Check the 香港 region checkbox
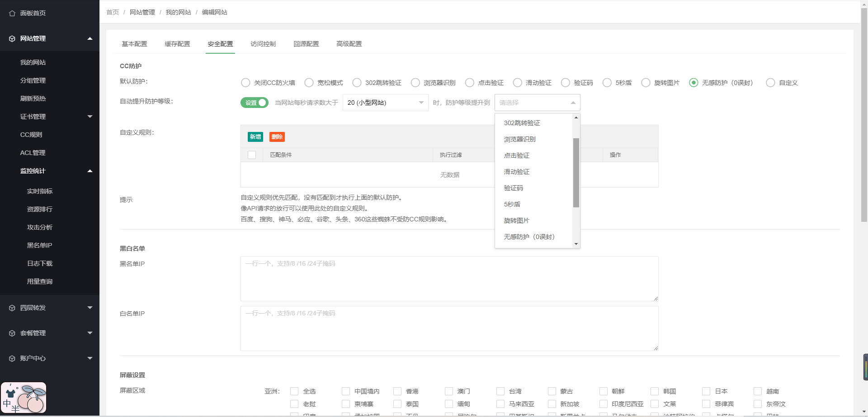 tap(398, 391)
